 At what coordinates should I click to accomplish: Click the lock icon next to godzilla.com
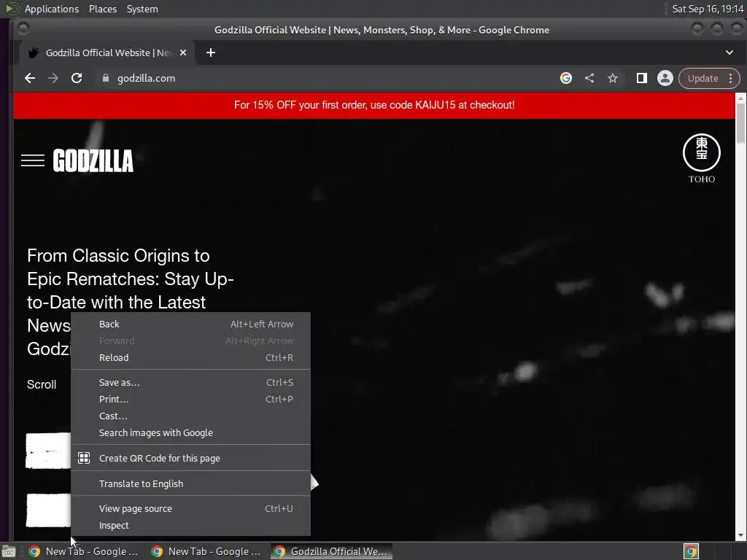(106, 78)
